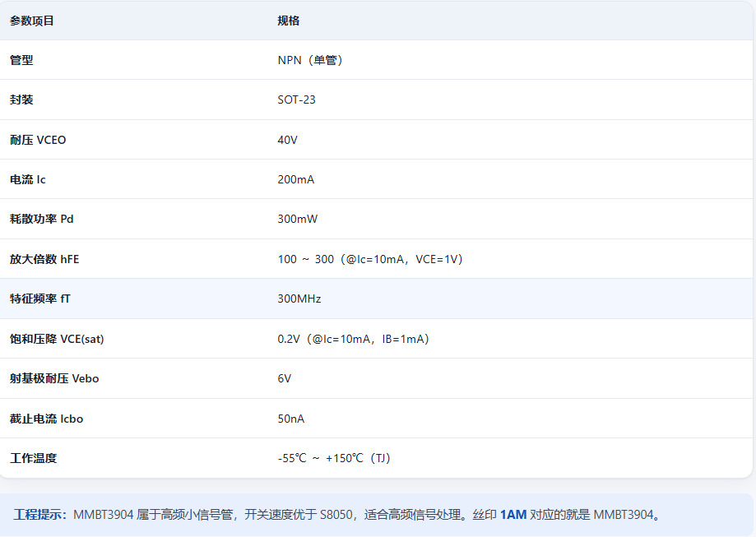Select the 40V value cell
This screenshot has height=537, width=756.
(287, 140)
